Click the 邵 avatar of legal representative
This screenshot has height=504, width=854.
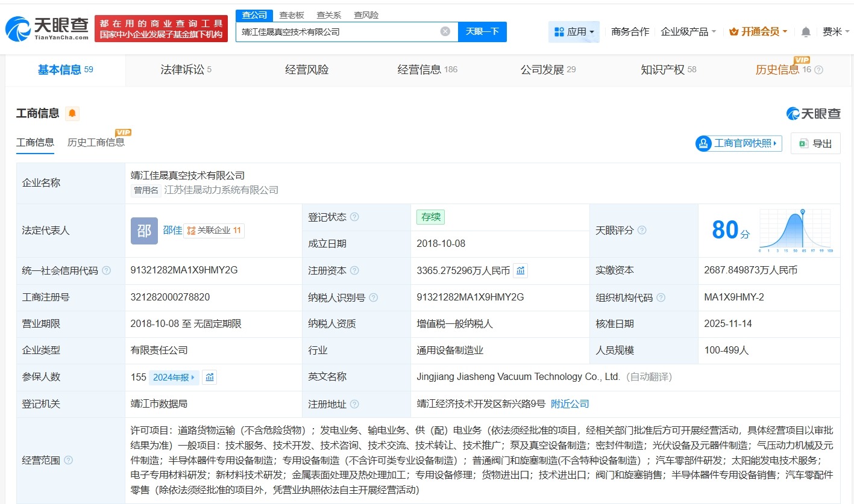point(144,231)
